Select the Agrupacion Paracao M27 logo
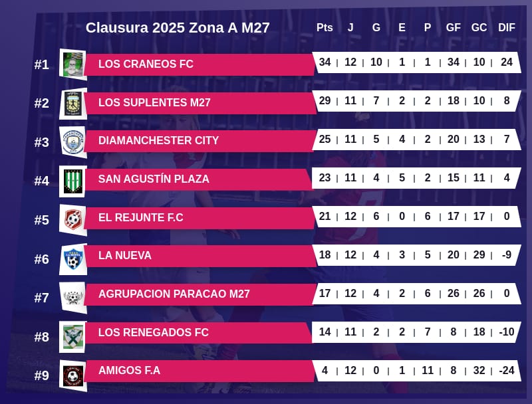The height and width of the screenshot is (404, 532). click(73, 296)
